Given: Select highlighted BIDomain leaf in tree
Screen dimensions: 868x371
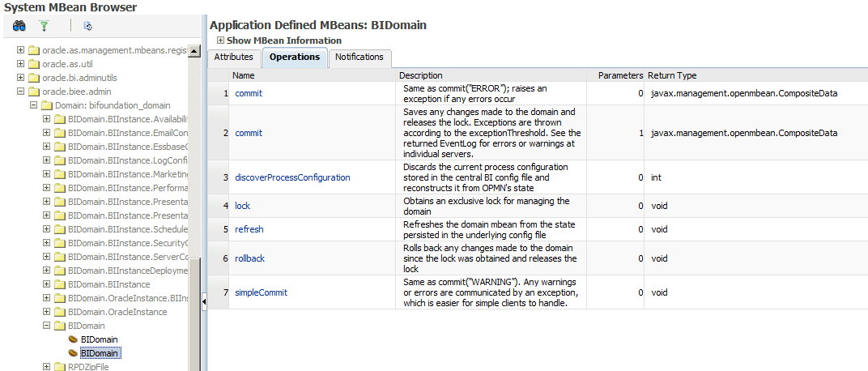Looking at the screenshot, I should pos(100,353).
